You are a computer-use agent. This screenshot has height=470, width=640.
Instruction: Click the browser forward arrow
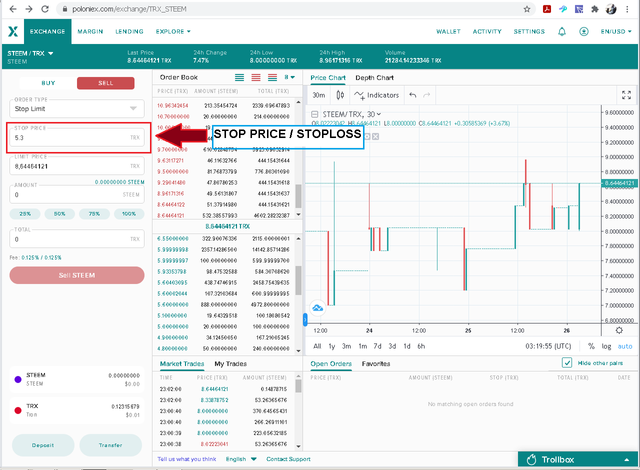[29, 9]
